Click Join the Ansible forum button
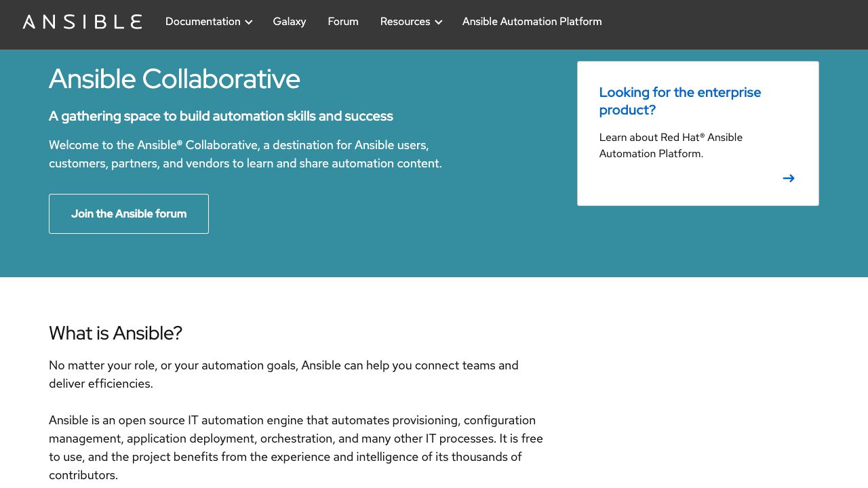This screenshot has width=868, height=488. pos(129,213)
